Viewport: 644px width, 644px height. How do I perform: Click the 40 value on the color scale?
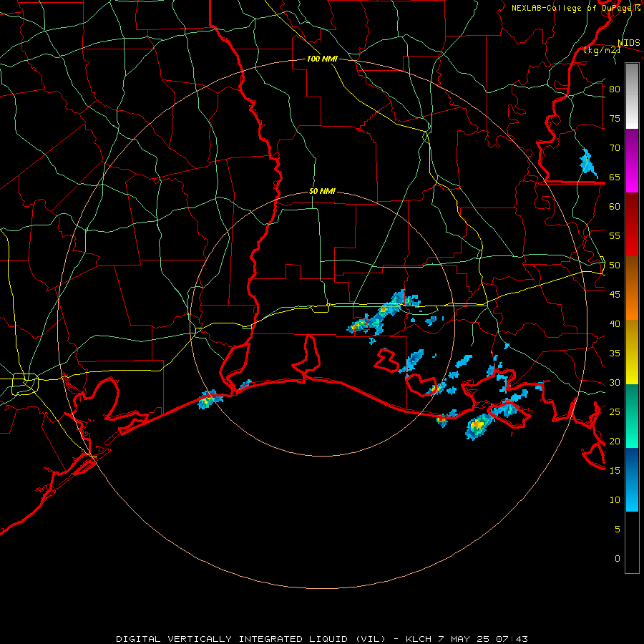[x=615, y=323]
